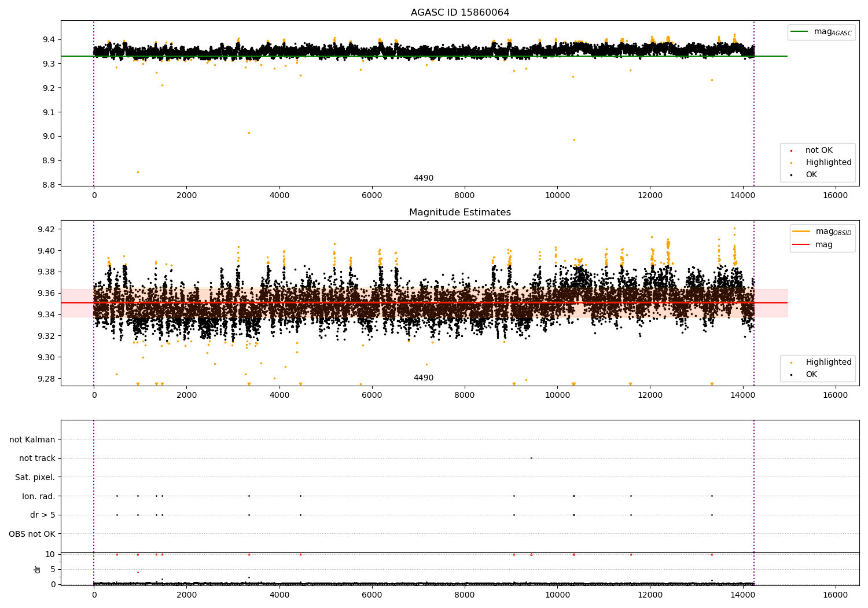868x608 pixels.
Task: Click x-axis tick "14000" of the top plot
Action: [x=743, y=196]
